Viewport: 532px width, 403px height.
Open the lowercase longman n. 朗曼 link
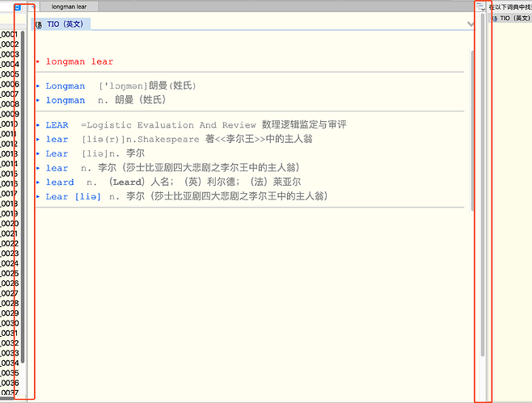[65, 100]
